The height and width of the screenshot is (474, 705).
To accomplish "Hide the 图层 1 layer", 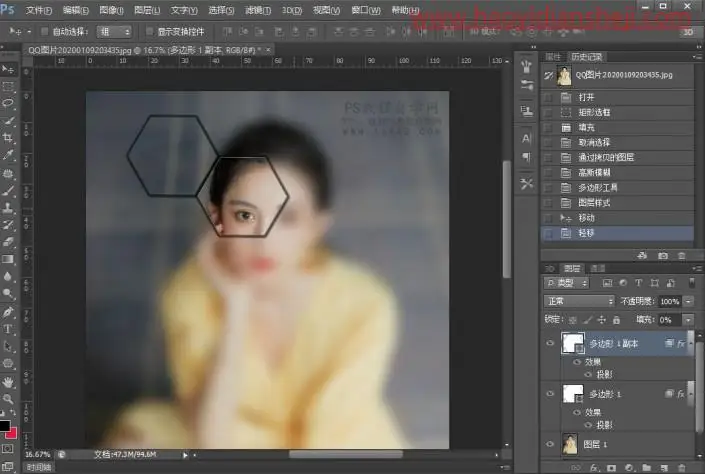I will pos(550,444).
